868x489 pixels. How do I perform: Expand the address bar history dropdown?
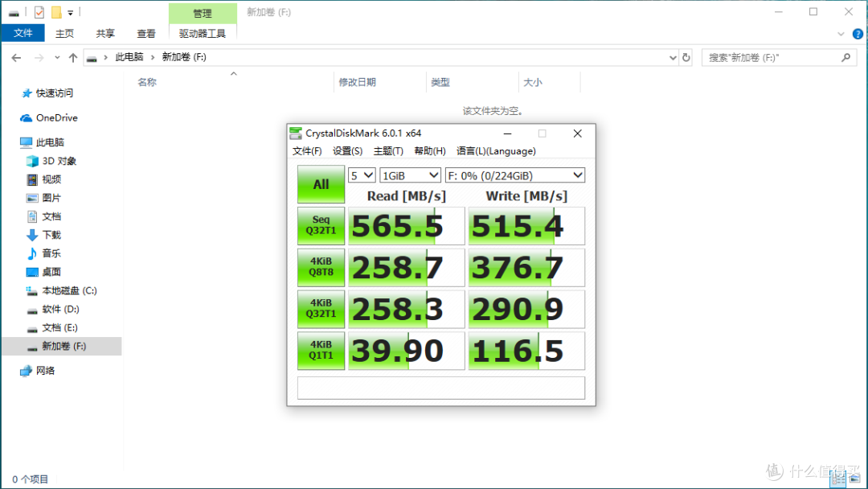point(673,58)
